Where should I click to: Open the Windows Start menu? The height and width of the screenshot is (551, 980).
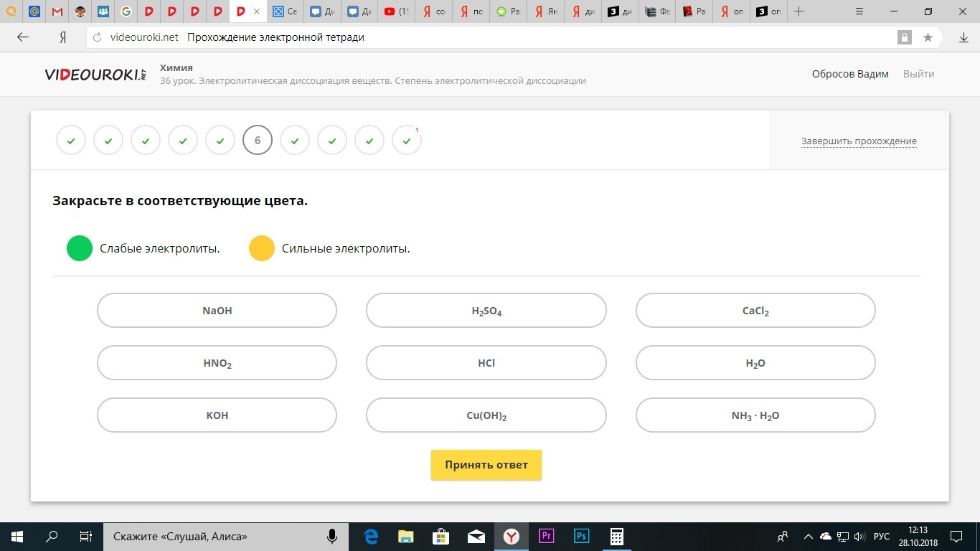[17, 536]
